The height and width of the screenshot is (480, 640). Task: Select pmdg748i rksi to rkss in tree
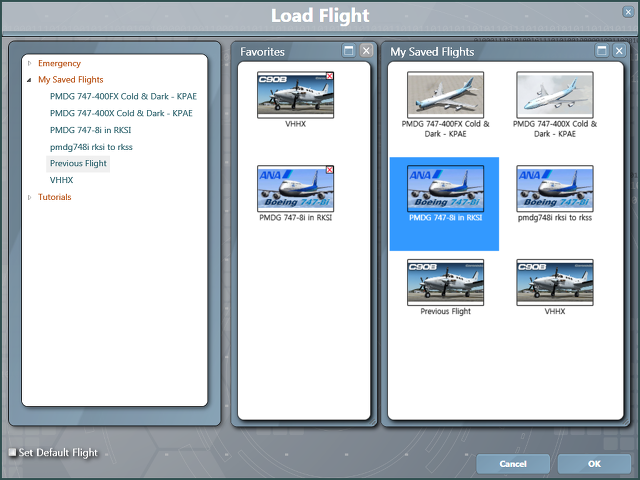tap(91, 147)
